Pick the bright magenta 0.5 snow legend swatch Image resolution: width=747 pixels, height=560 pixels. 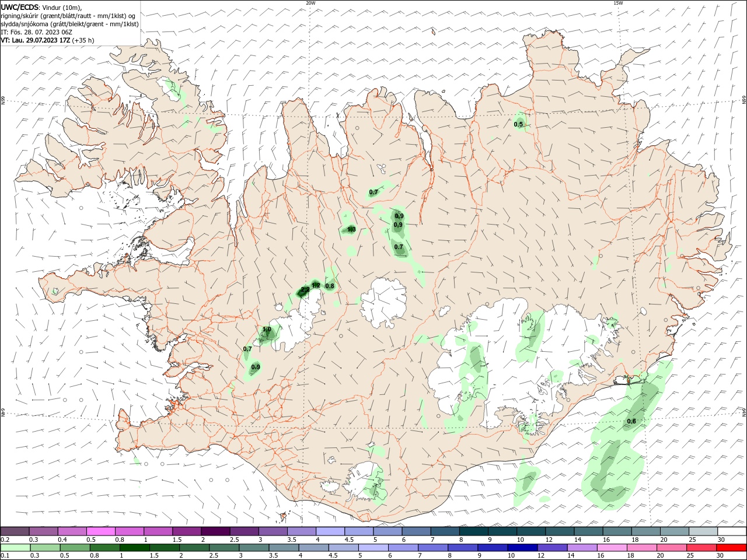pyautogui.click(x=101, y=531)
